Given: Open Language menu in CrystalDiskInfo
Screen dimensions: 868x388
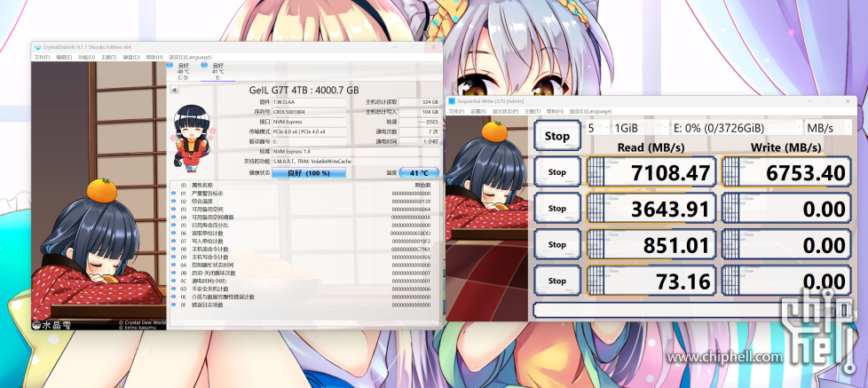Looking at the screenshot, I should (190, 57).
